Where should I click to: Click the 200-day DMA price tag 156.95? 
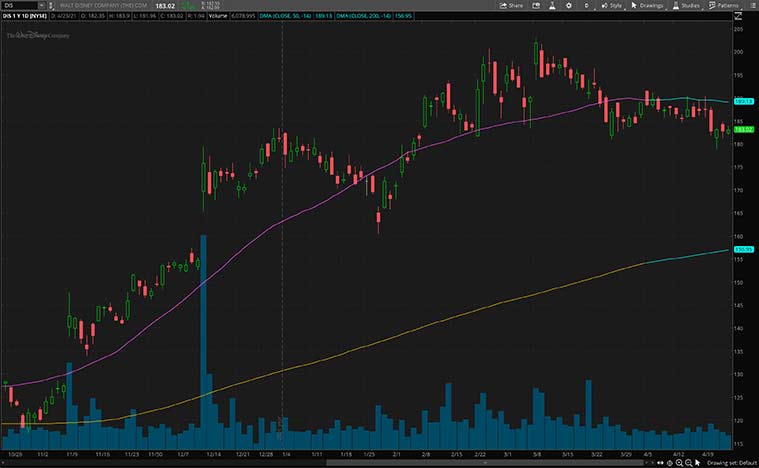click(743, 250)
